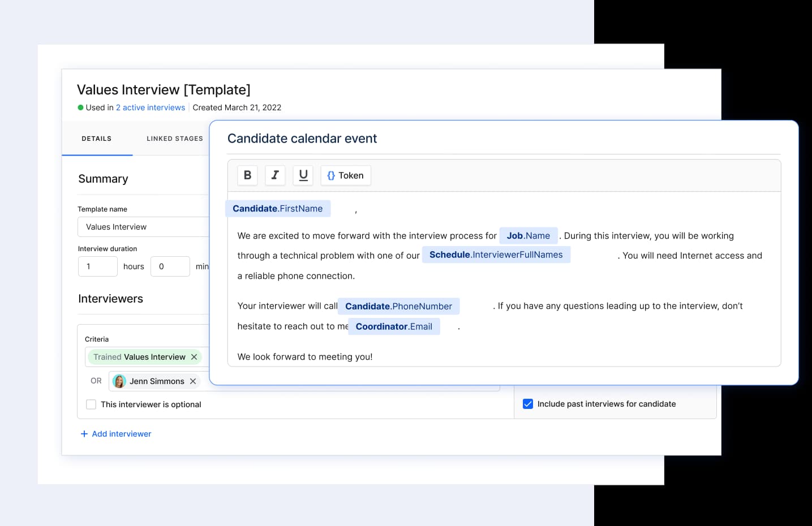The width and height of the screenshot is (812, 526).
Task: Apply italic formatting in the editor toolbar
Action: pos(275,175)
